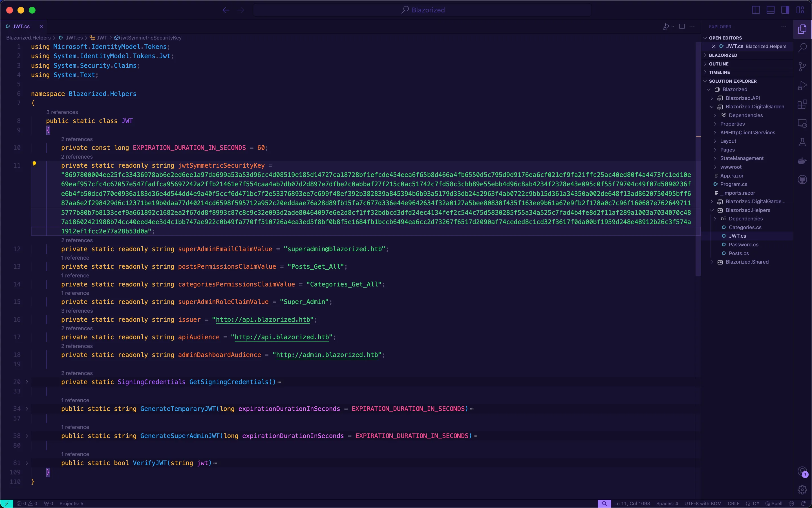This screenshot has height=508, width=812.
Task: Go back with the navigation arrow
Action: 226,10
